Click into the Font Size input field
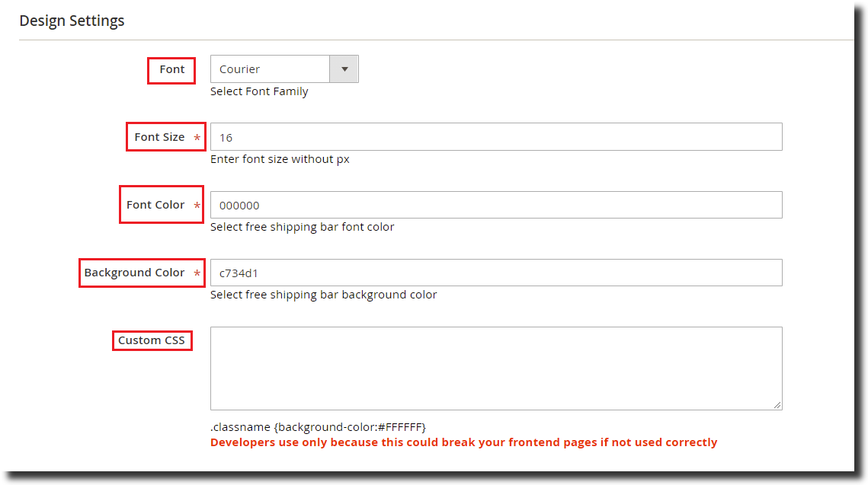The image size is (868, 485). tap(495, 137)
